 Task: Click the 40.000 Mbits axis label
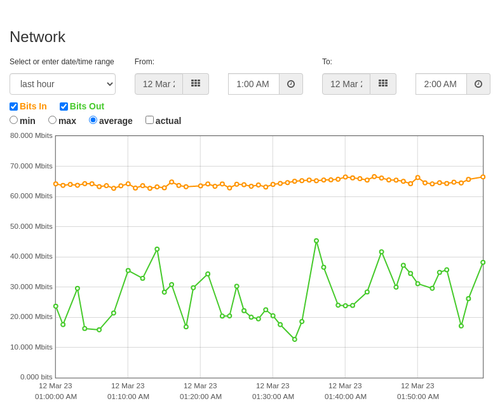31,256
